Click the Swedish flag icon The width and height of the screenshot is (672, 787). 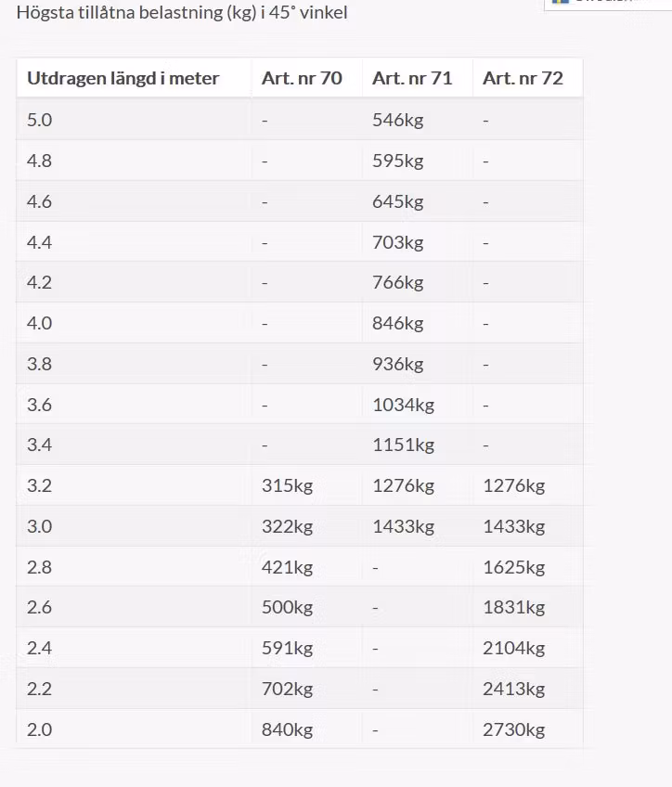(560, 2)
